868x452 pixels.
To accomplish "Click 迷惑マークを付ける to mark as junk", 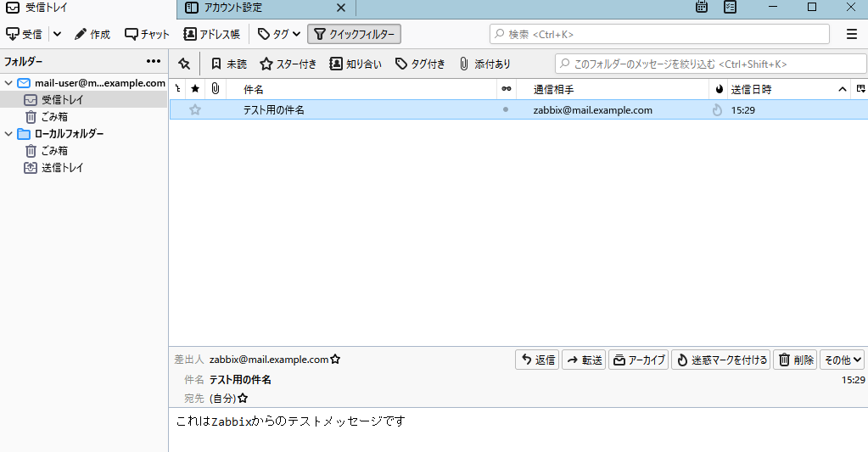I will coord(720,360).
